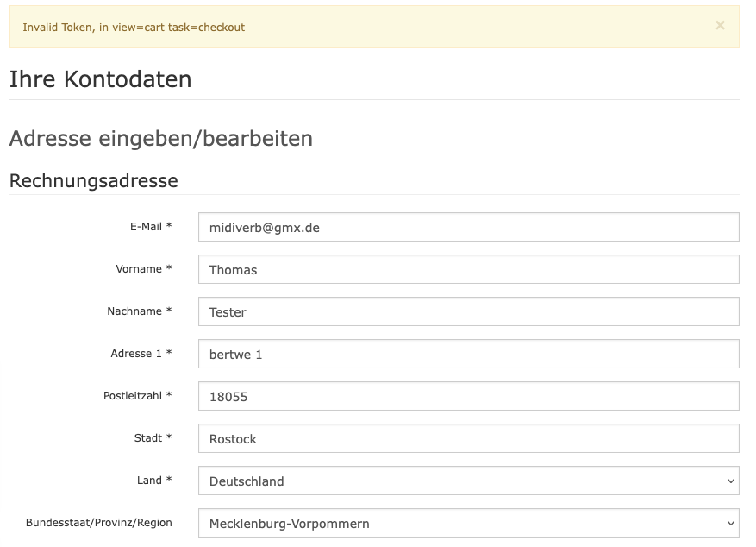This screenshot has width=756, height=547.
Task: Focus the Vorname field containing Thomas
Action: [468, 269]
